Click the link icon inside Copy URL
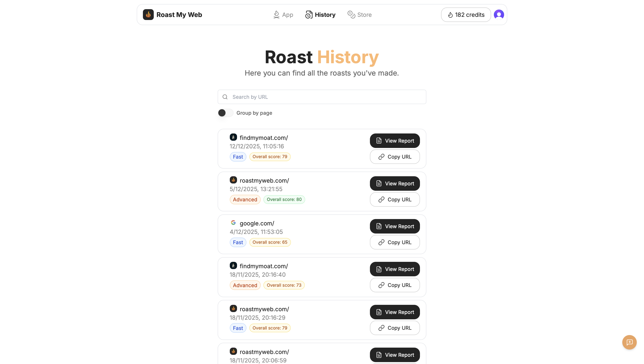 pyautogui.click(x=381, y=157)
